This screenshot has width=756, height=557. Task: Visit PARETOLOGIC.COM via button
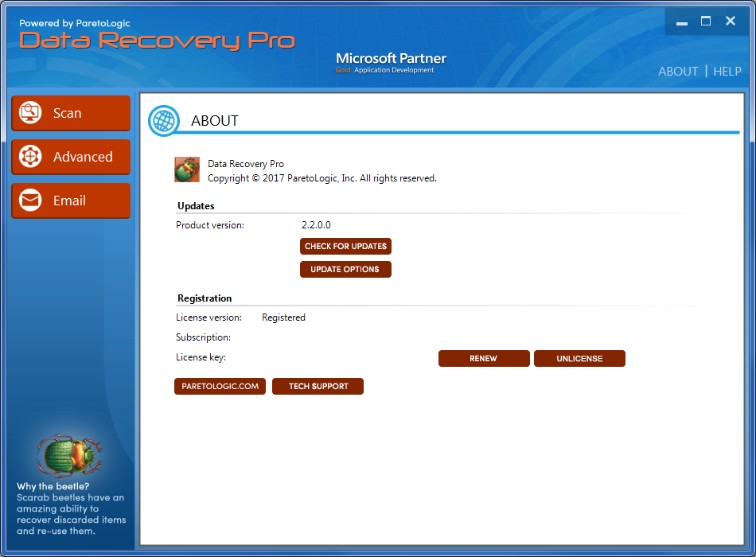[220, 386]
